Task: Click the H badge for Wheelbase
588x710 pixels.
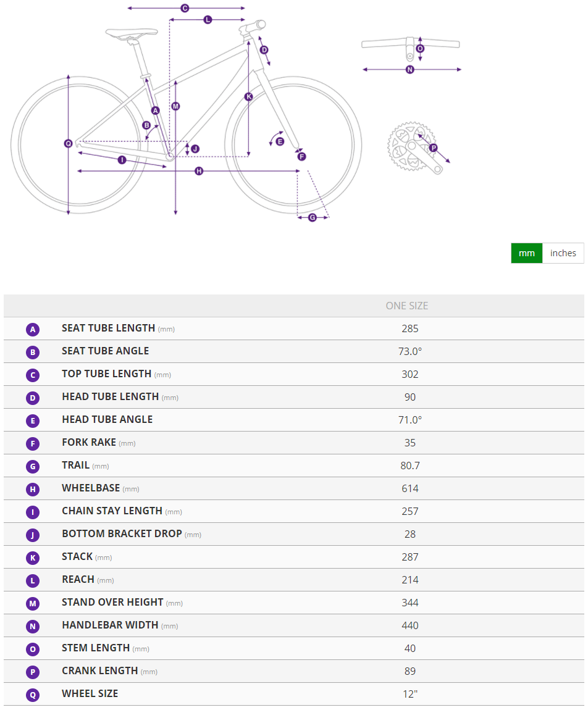Action: pos(33,489)
